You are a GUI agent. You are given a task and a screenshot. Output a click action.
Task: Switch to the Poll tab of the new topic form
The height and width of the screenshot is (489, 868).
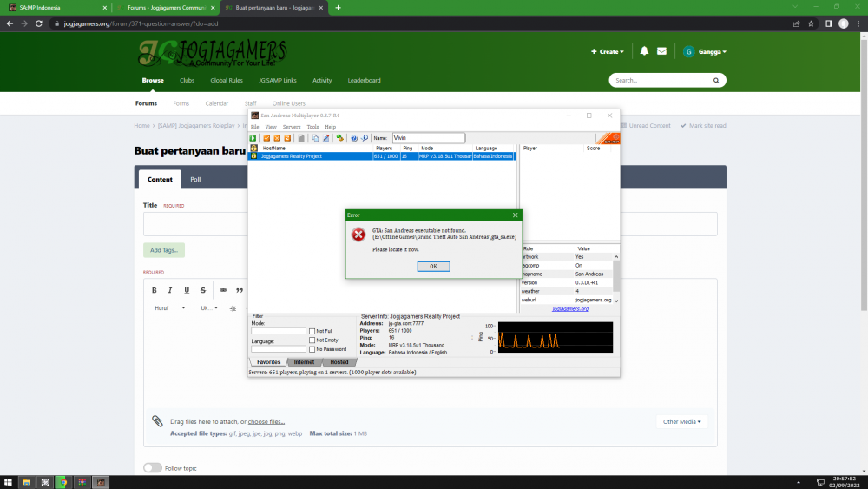(195, 180)
